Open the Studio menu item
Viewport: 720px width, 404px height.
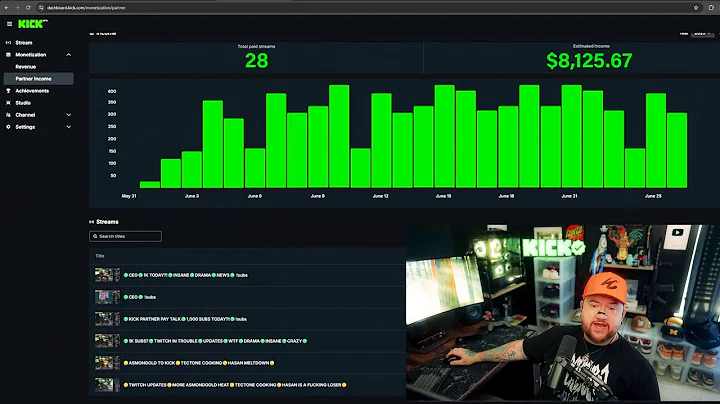23,103
